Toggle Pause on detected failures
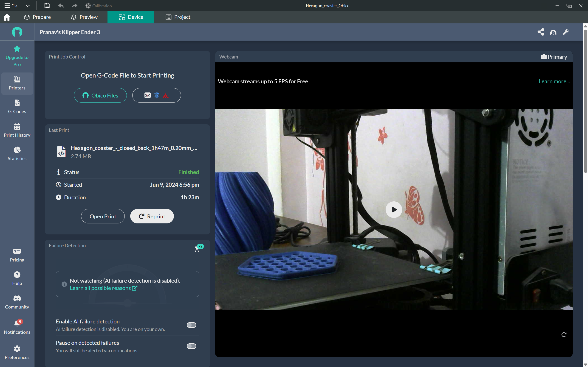This screenshot has height=367, width=588. (x=191, y=346)
